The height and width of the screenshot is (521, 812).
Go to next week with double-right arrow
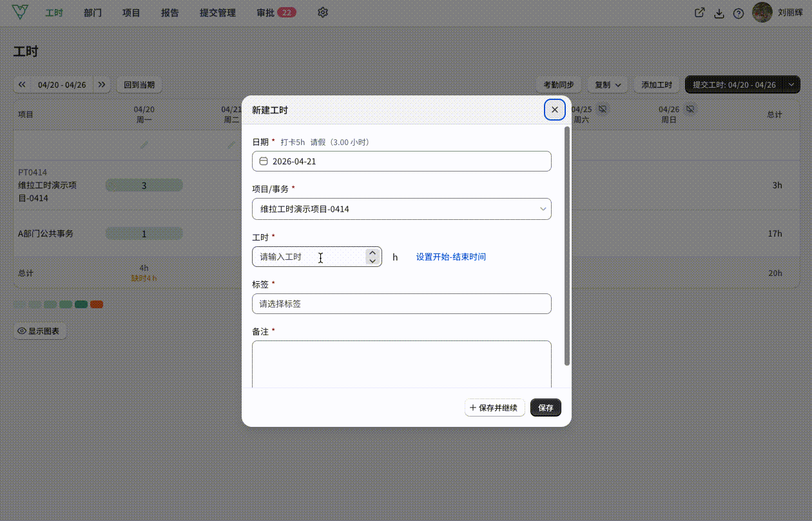(x=102, y=84)
